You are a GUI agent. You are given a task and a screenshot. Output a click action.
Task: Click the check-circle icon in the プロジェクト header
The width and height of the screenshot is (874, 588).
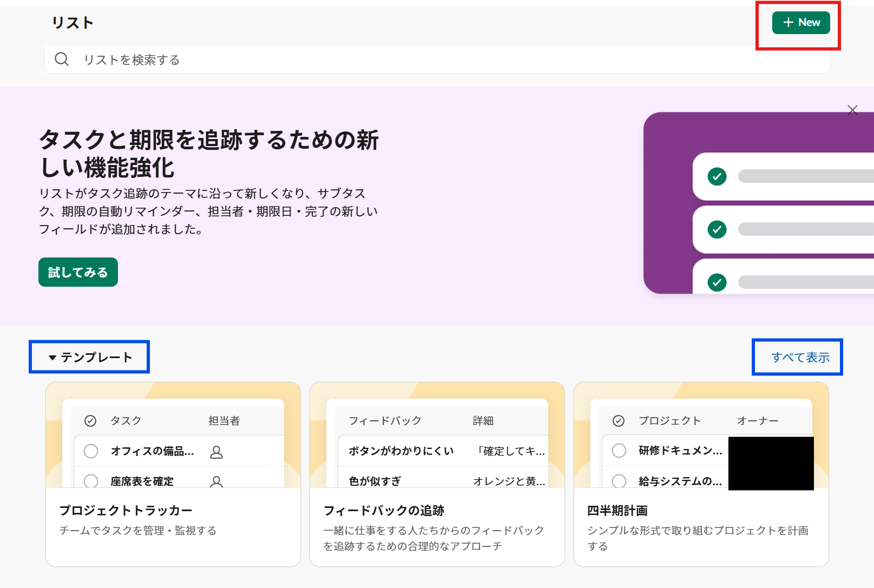[x=619, y=420]
